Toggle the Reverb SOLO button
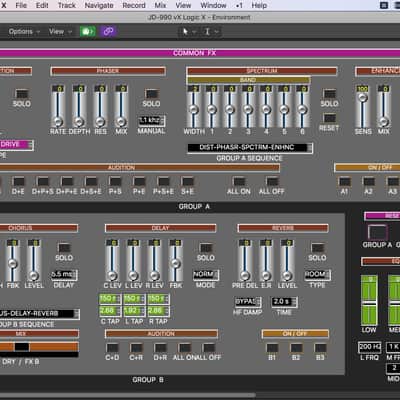400x400 pixels. (x=317, y=248)
